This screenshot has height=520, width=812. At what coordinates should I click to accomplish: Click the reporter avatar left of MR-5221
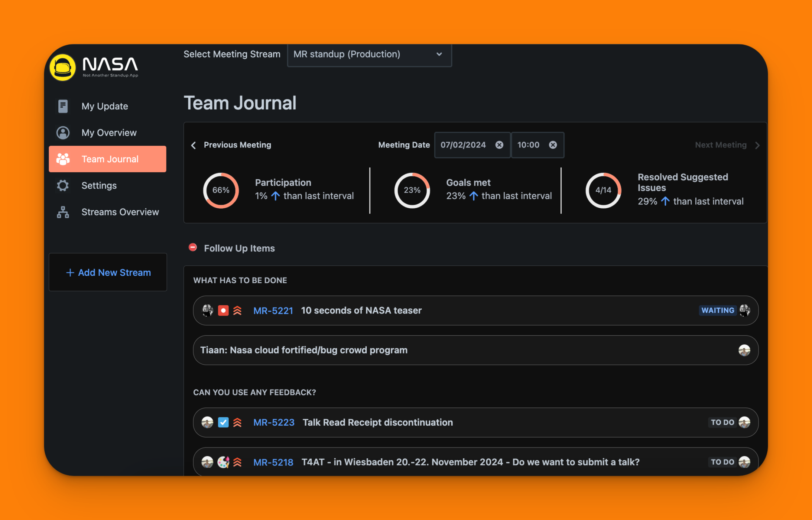pyautogui.click(x=207, y=311)
